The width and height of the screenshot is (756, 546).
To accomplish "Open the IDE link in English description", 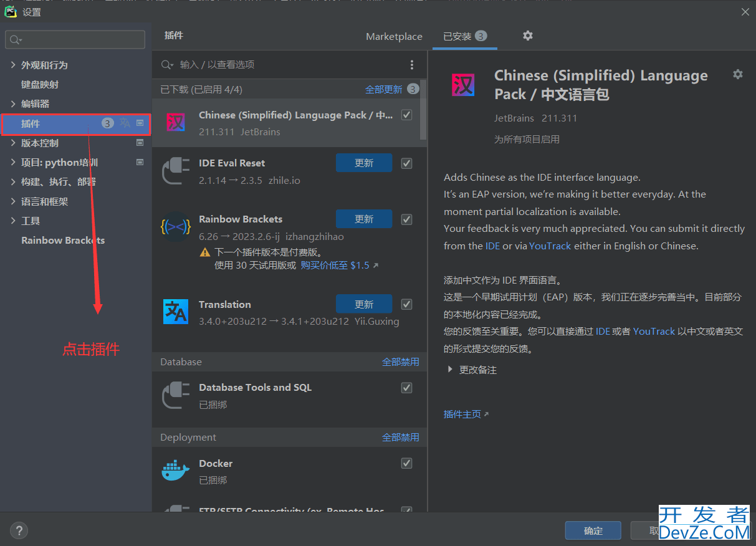I will (492, 246).
